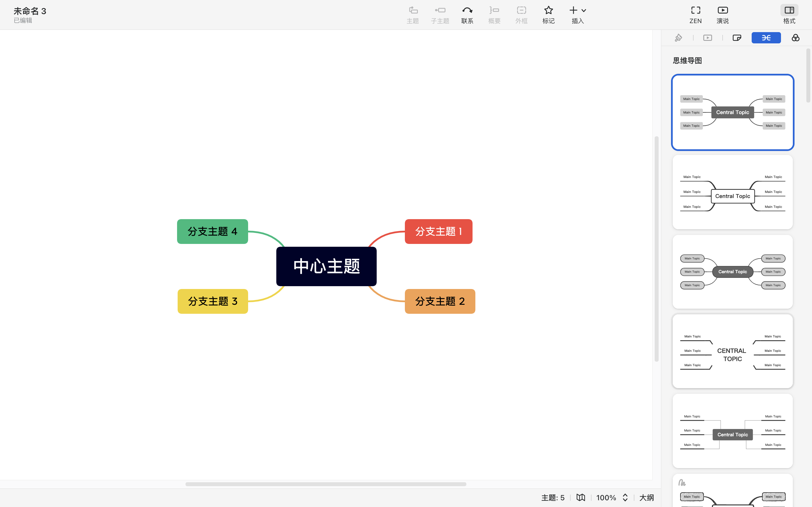Click the 未命名 3 document title

click(x=30, y=11)
